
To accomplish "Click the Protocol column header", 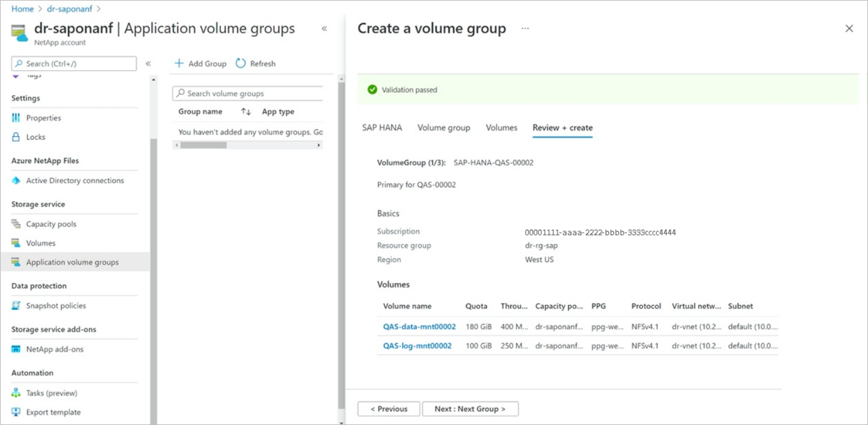I will 646,306.
